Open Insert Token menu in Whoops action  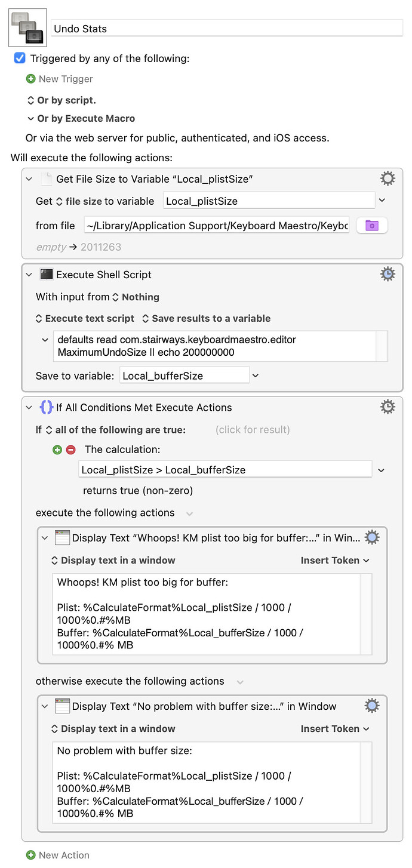click(x=334, y=560)
